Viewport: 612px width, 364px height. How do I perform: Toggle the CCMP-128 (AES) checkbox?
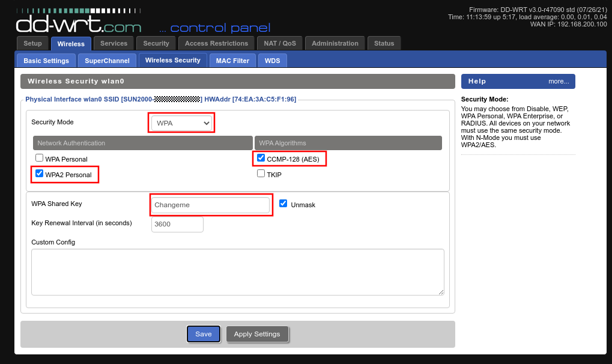(261, 158)
